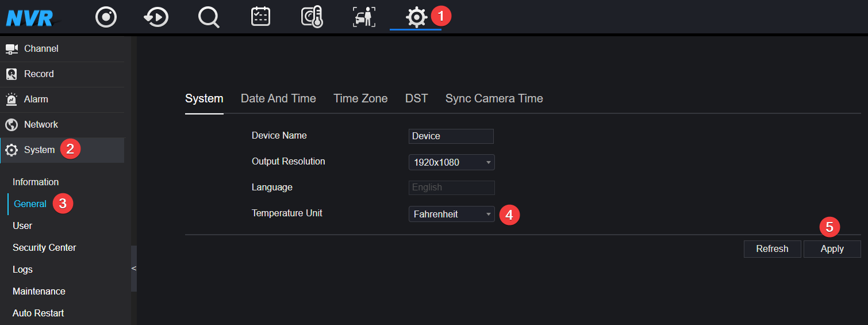This screenshot has width=868, height=325.
Task: Collapse the System menu section
Action: click(62, 150)
